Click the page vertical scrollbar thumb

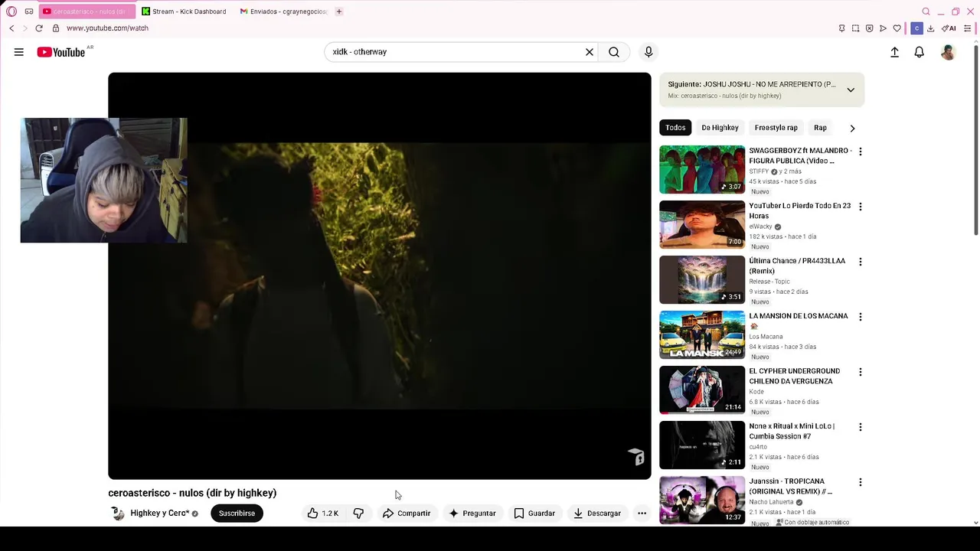click(x=975, y=139)
